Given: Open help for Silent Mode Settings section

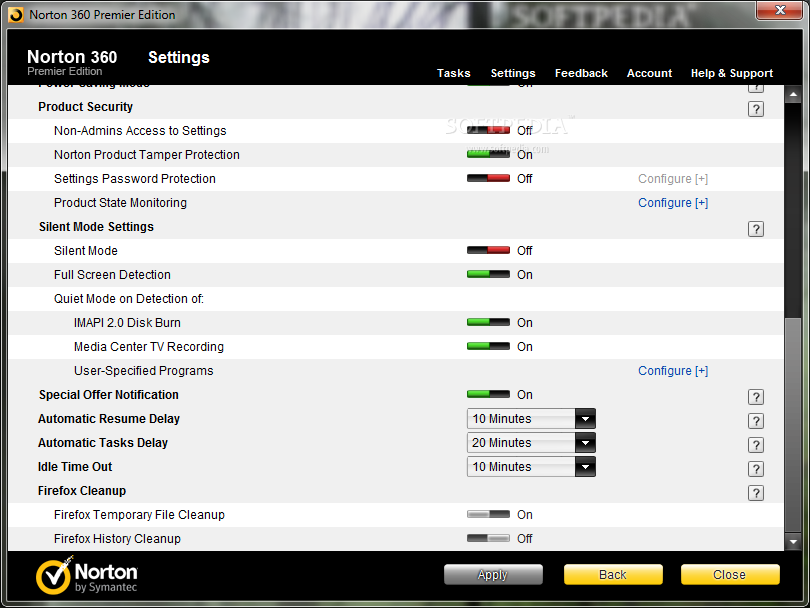Looking at the screenshot, I should (756, 229).
